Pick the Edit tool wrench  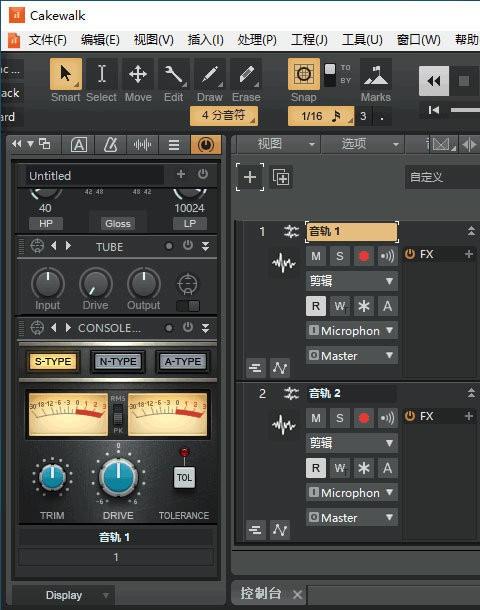[173, 74]
